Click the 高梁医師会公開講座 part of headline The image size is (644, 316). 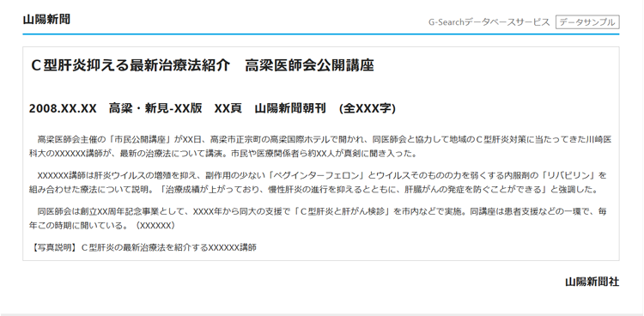pyautogui.click(x=309, y=65)
